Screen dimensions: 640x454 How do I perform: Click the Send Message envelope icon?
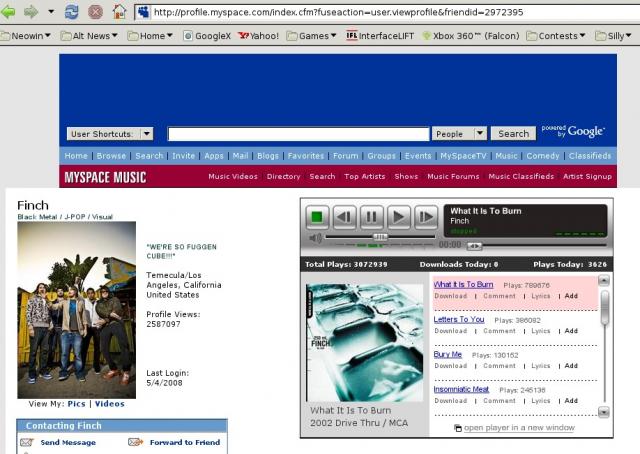(x=27, y=442)
